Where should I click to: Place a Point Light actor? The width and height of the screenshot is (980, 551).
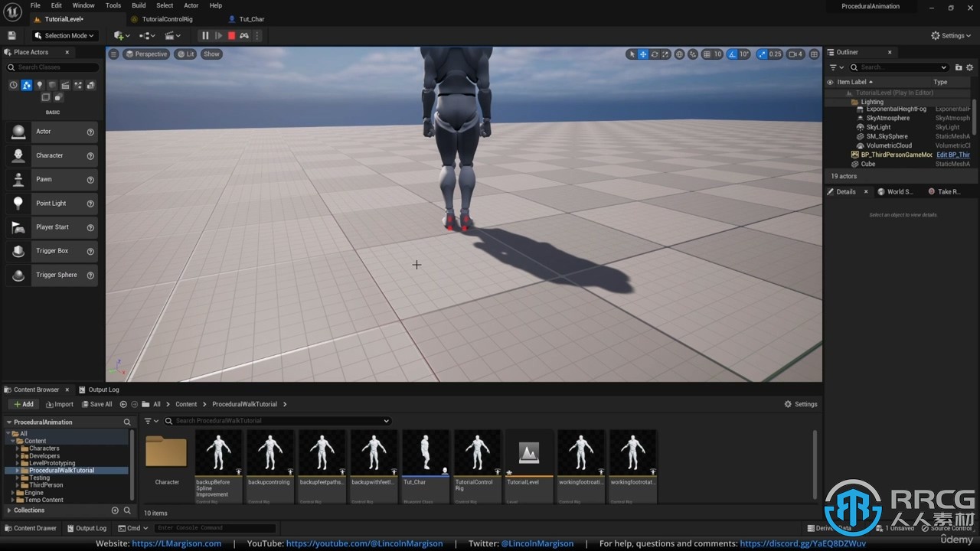point(52,204)
